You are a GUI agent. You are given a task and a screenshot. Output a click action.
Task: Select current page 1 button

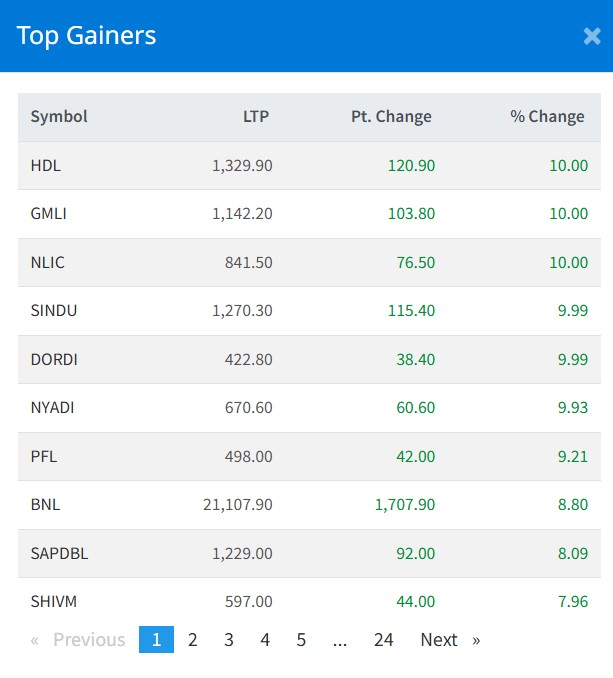click(156, 640)
